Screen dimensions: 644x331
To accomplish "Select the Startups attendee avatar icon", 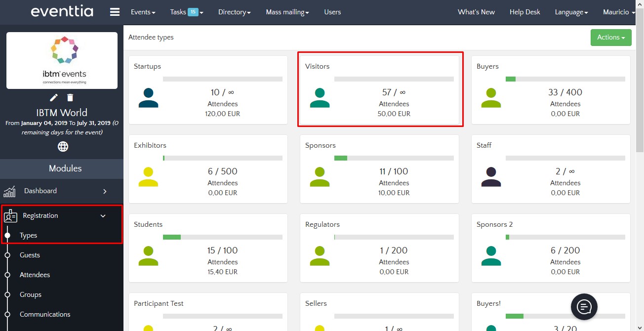I will (148, 98).
